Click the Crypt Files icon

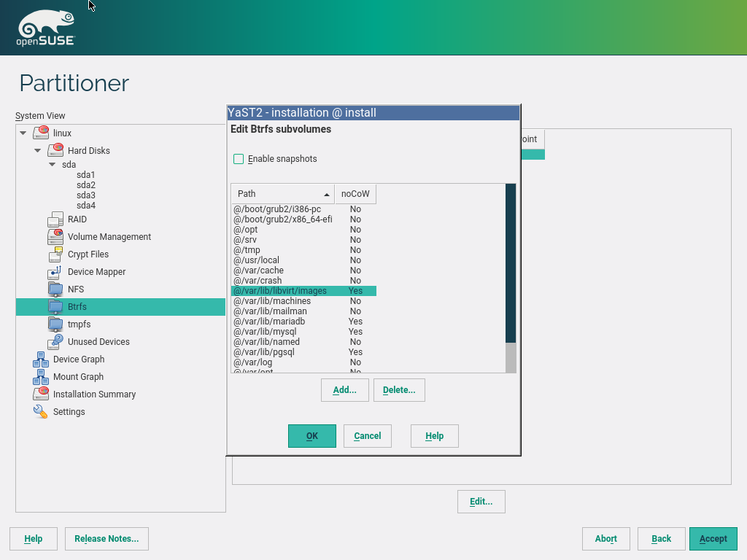(55, 254)
